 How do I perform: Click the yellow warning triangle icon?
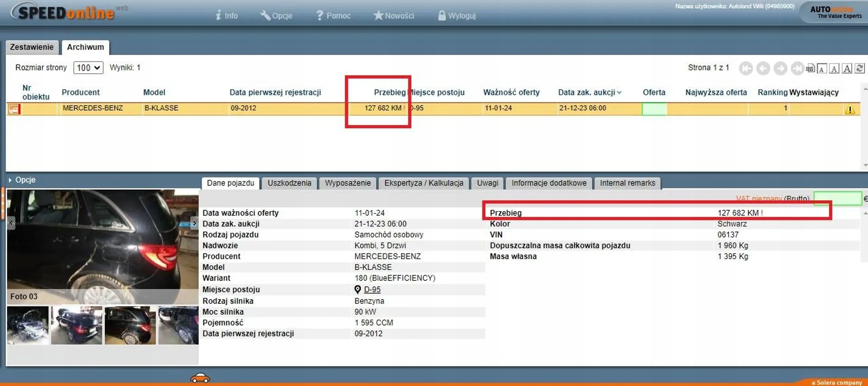coord(850,110)
